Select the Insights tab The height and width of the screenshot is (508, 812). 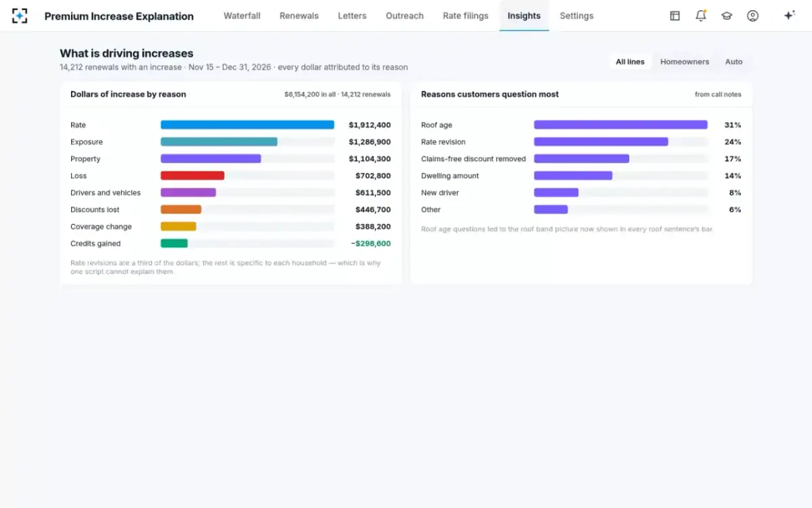(524, 16)
